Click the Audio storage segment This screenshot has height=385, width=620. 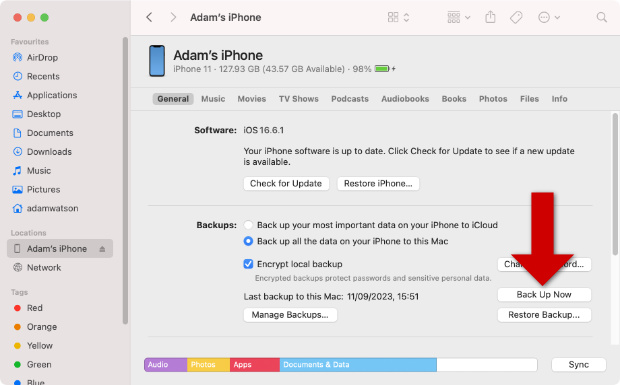pyautogui.click(x=166, y=364)
